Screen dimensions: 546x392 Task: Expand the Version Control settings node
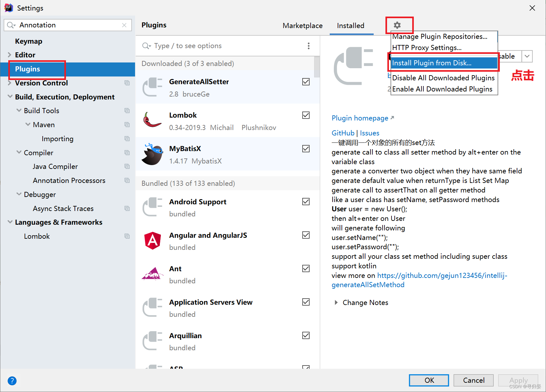pos(10,83)
